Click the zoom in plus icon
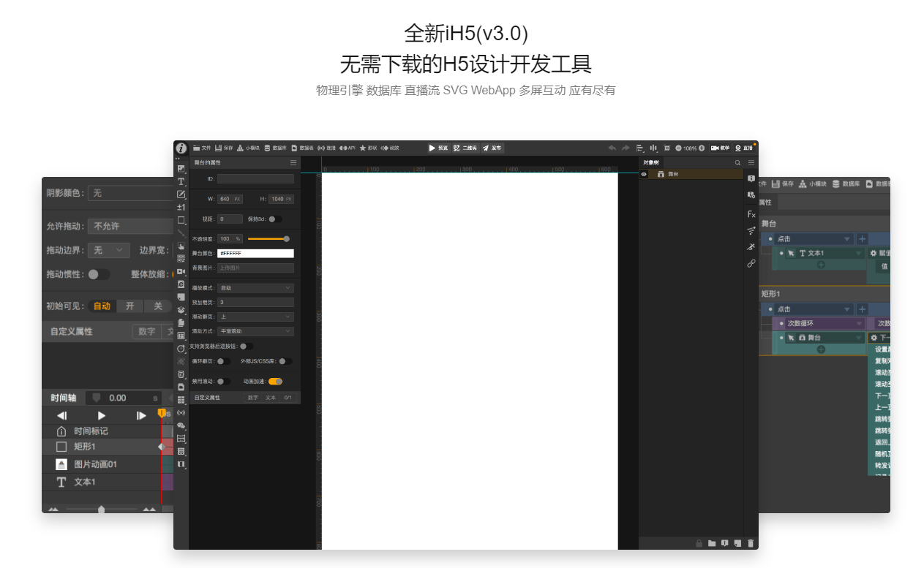 pos(702,148)
